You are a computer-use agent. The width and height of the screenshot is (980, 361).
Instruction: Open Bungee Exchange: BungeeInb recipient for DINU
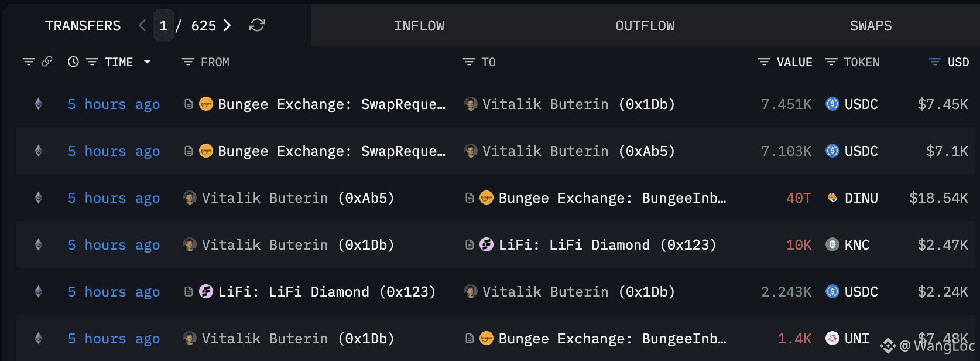click(612, 198)
